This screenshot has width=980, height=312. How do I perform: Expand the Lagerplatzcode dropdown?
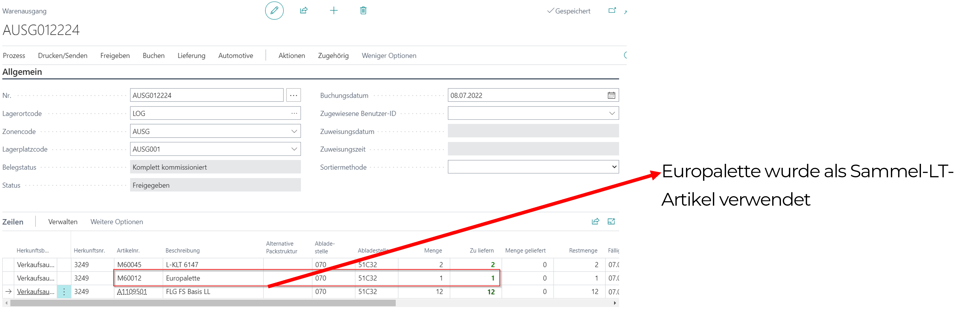point(294,149)
